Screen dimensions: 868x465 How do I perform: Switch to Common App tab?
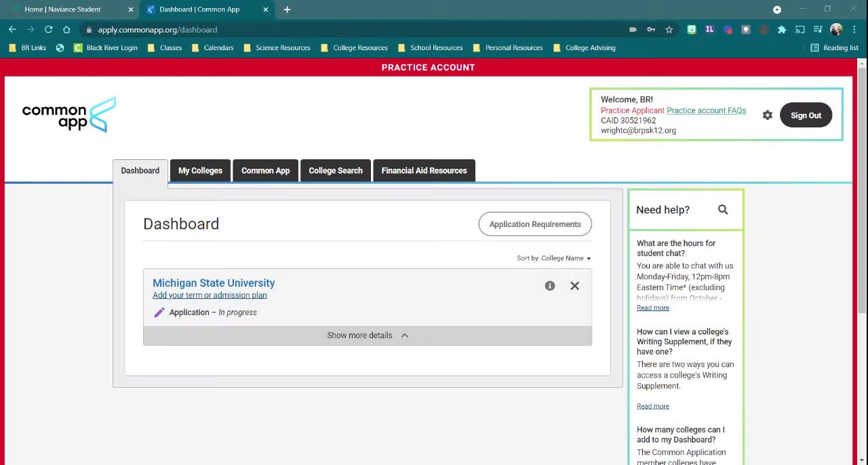(x=265, y=171)
